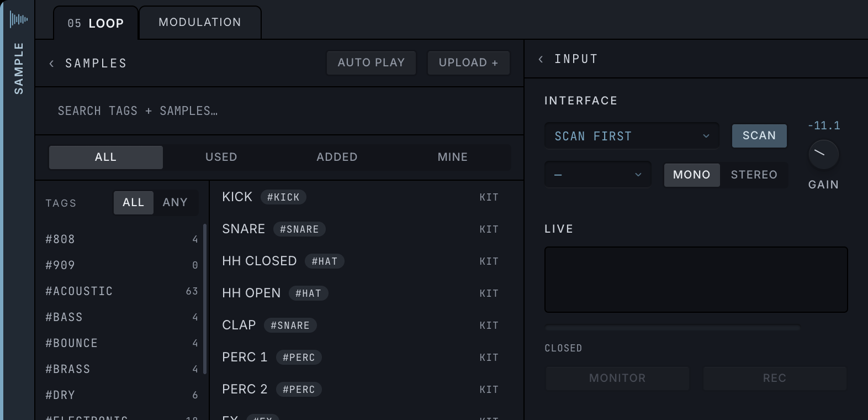Switch to the MODULATION tab

[x=200, y=22]
